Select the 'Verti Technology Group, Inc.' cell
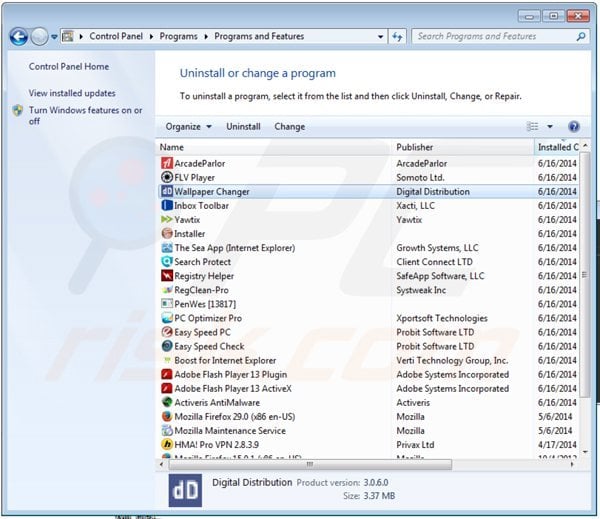Viewport: 600px width, 519px height. 452,361
